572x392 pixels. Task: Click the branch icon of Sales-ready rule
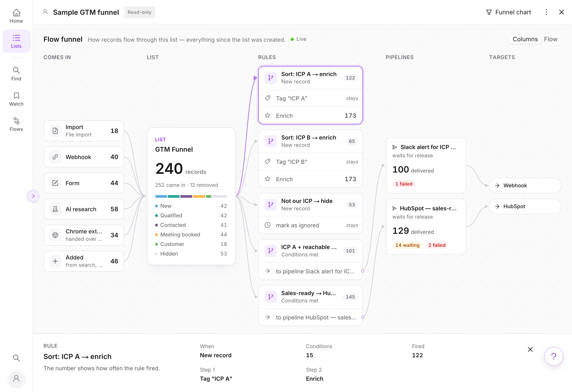(x=271, y=297)
